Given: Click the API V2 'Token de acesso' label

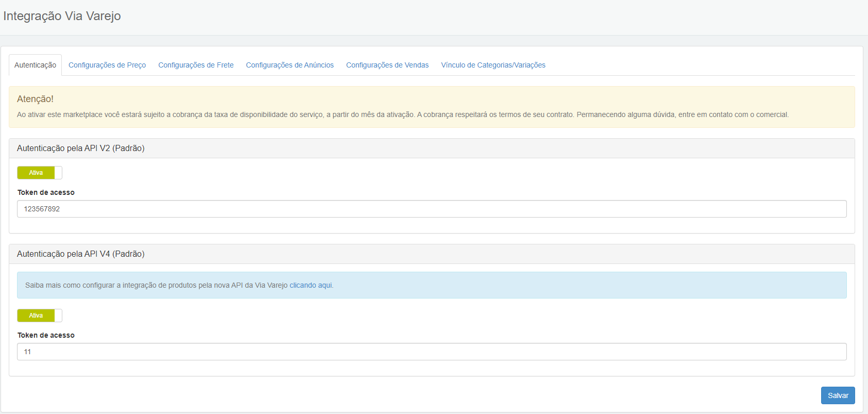Looking at the screenshot, I should pos(46,192).
